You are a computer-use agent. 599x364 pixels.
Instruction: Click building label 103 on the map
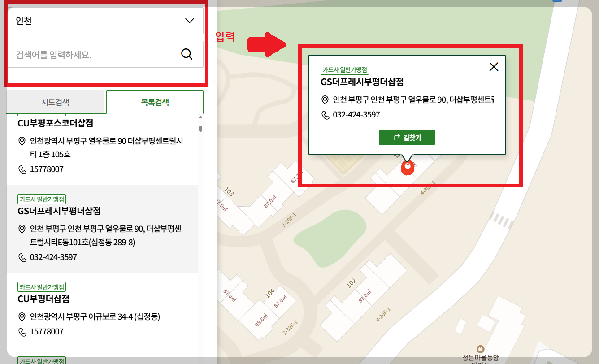click(x=229, y=193)
